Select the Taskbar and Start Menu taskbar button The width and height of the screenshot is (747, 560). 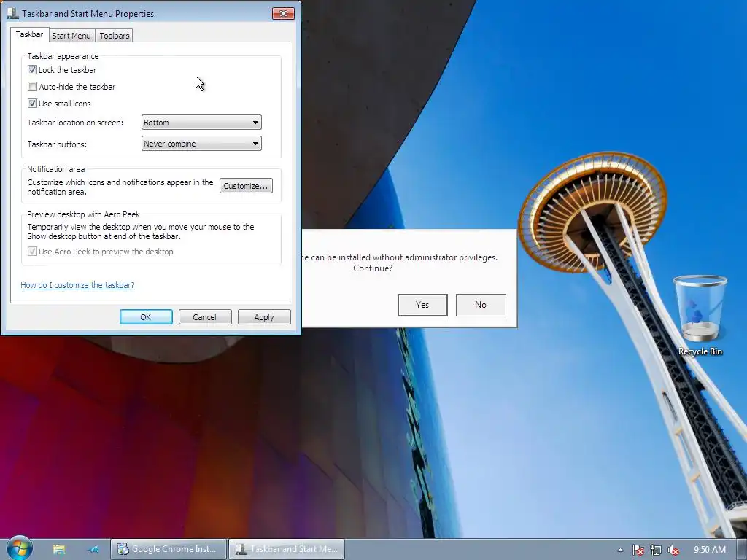coord(287,549)
